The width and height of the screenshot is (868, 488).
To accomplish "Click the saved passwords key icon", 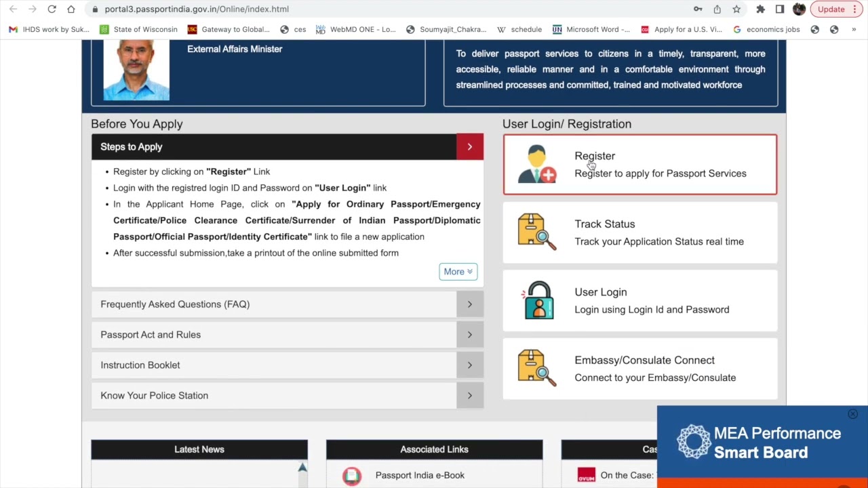I will [698, 9].
